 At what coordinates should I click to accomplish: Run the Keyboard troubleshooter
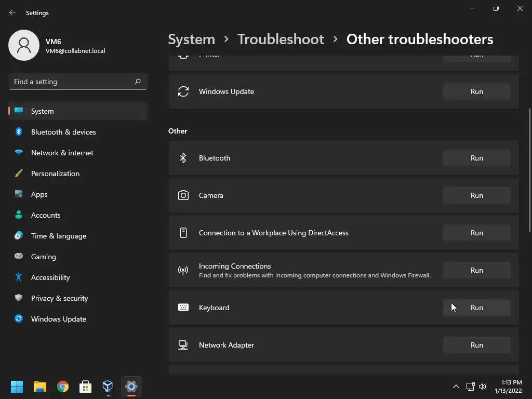[x=477, y=308]
